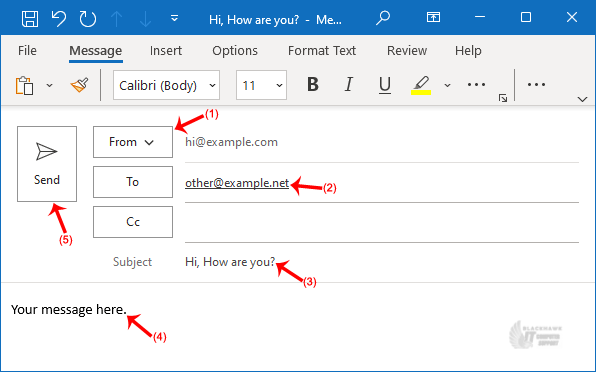The width and height of the screenshot is (596, 372).
Task: Maximize the message window
Action: point(526,17)
